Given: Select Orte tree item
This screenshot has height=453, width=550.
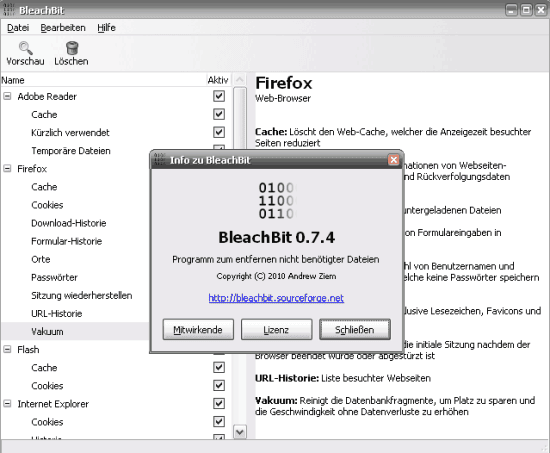Looking at the screenshot, I should pyautogui.click(x=41, y=259).
